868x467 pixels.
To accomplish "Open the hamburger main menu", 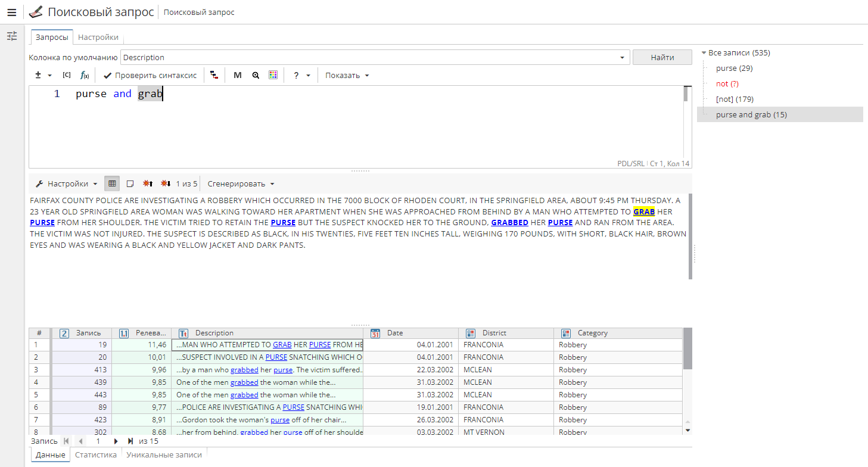I will (12, 13).
